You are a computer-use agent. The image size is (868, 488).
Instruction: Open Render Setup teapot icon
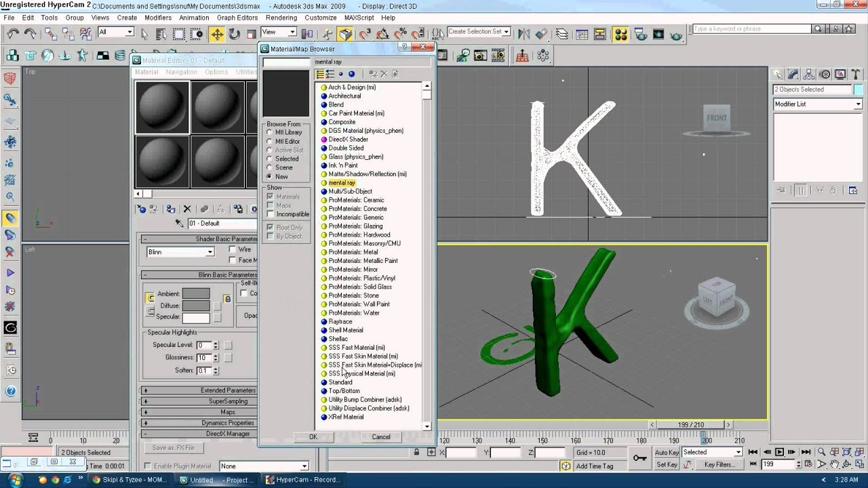(640, 34)
